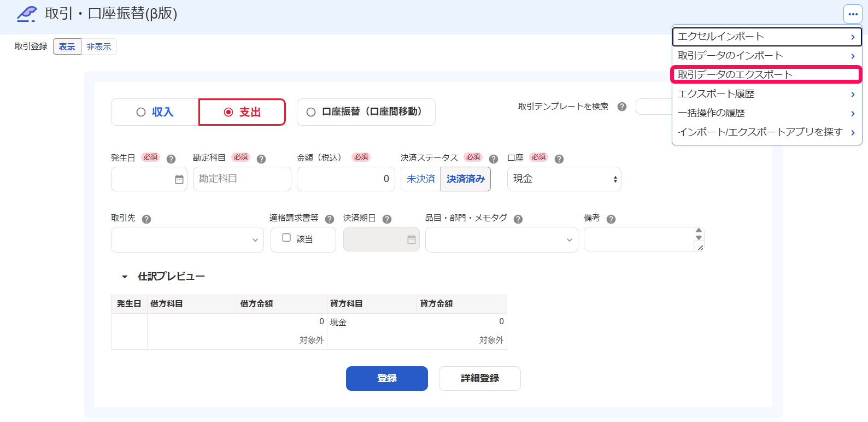
Task: Choose 取引データのエクスポート from the menu
Action: coord(767,75)
